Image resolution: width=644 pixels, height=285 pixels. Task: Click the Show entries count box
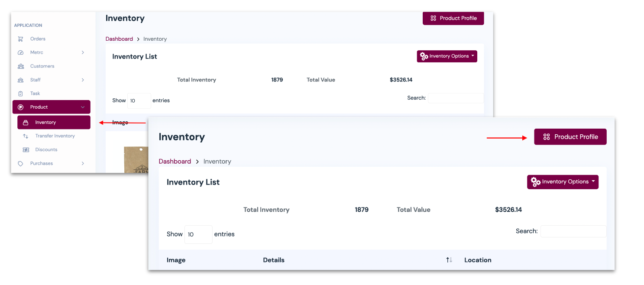point(198,234)
